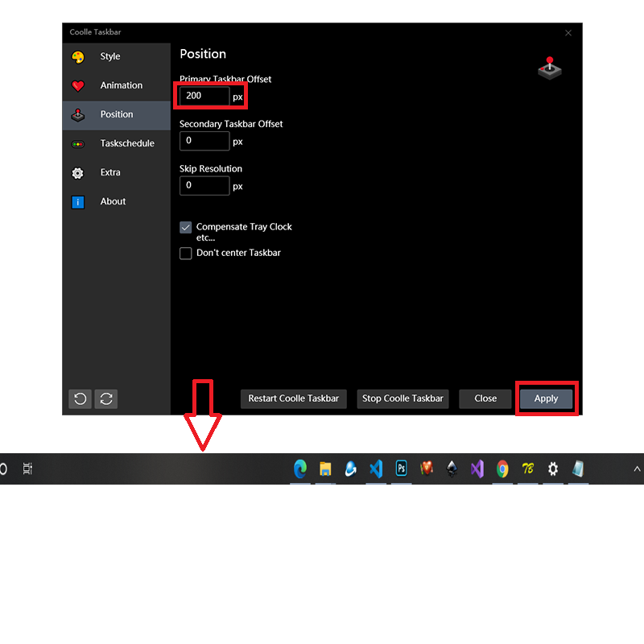Screen dimensions: 644x644
Task: Uncheck Compensate Tray Clock checkbox
Action: tap(186, 228)
